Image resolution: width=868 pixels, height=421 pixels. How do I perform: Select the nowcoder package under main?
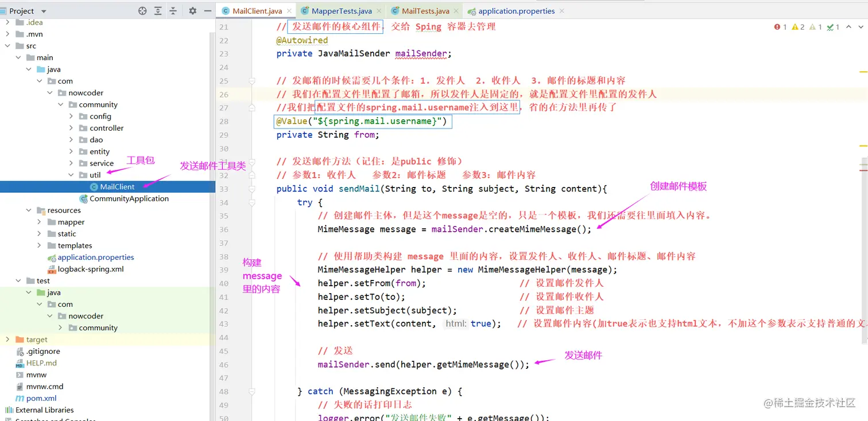pos(86,93)
